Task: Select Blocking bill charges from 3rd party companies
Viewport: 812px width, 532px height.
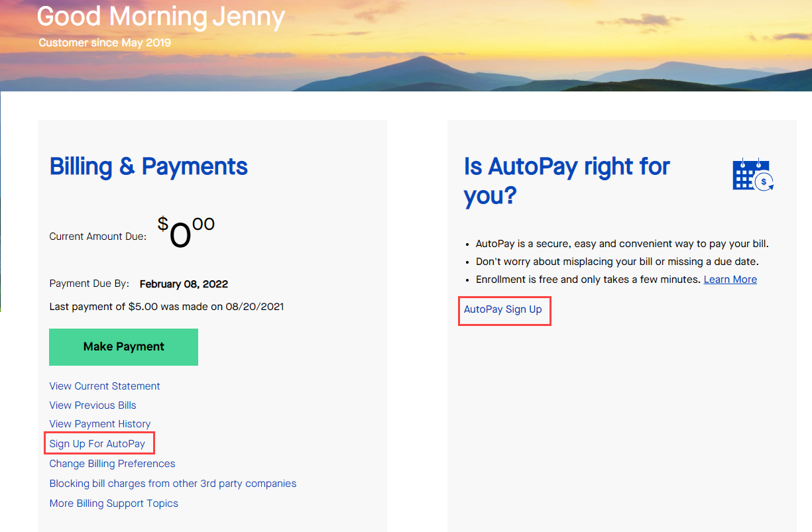Action: click(x=172, y=483)
